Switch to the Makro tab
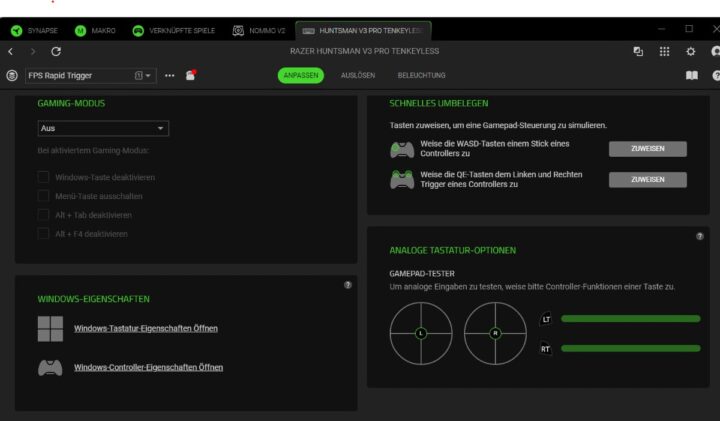720x421 pixels. [x=96, y=30]
